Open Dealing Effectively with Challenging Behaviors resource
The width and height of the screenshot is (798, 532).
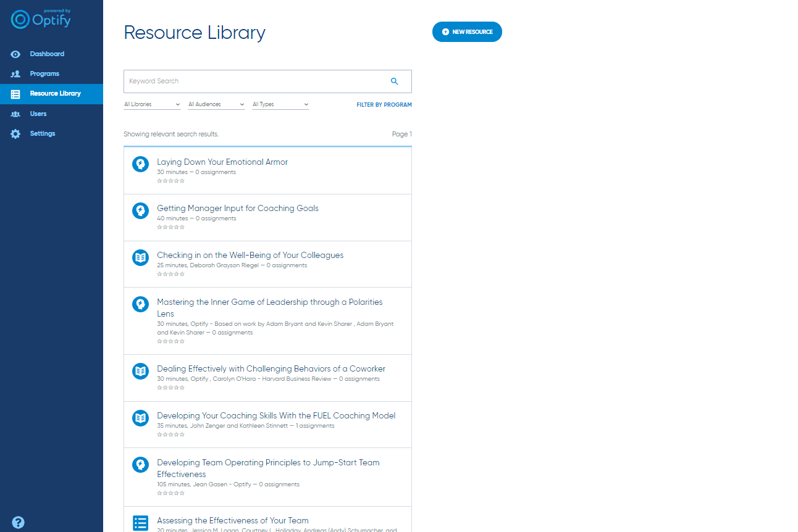point(271,369)
